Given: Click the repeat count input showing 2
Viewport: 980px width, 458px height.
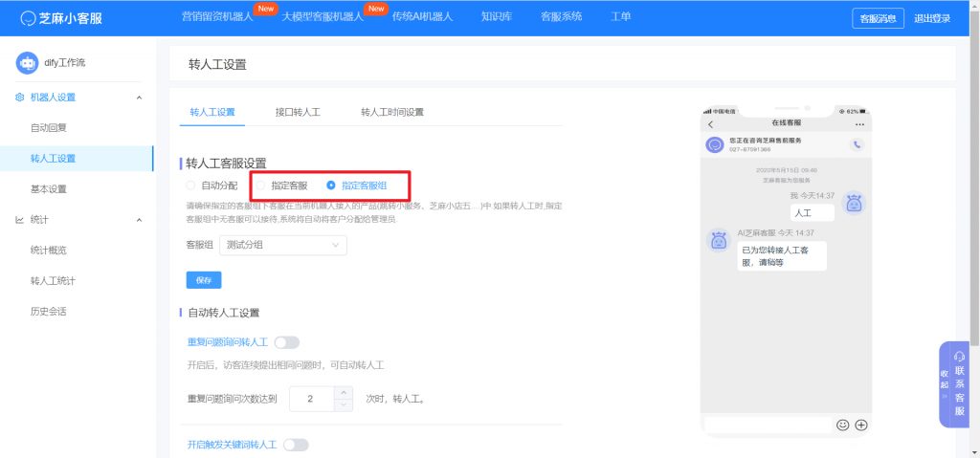Looking at the screenshot, I should (x=313, y=399).
